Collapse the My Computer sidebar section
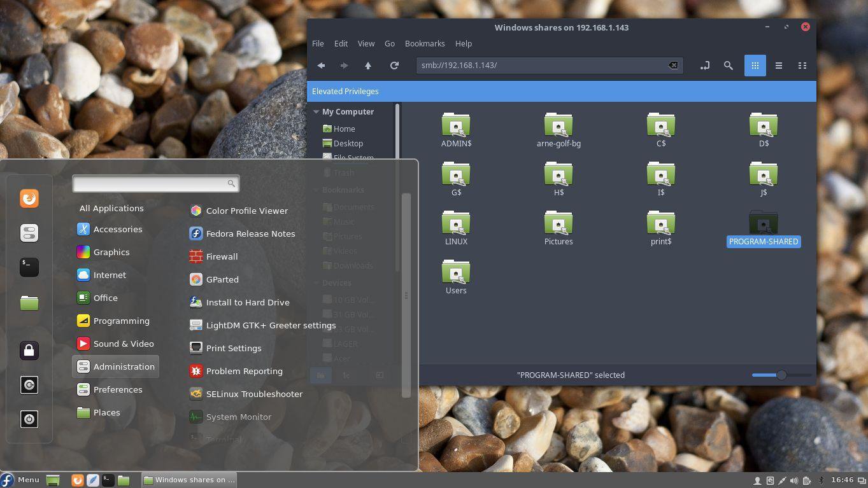Image resolution: width=868 pixels, height=488 pixels. click(316, 112)
